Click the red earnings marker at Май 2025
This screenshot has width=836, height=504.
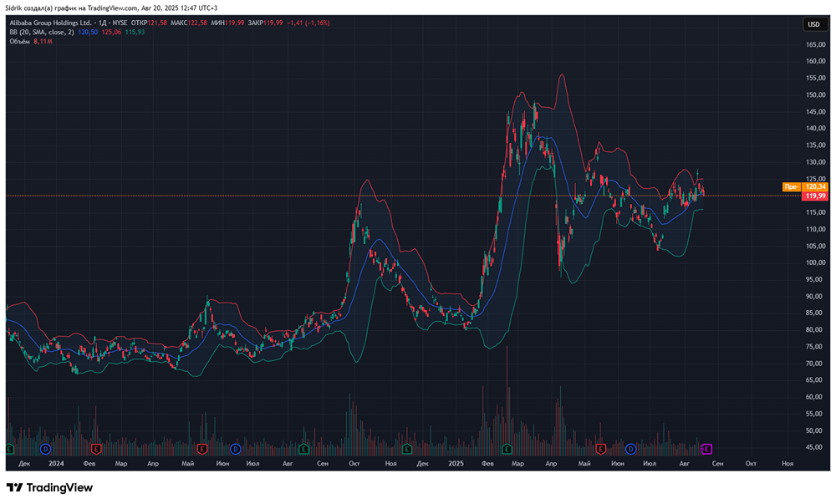pyautogui.click(x=599, y=450)
